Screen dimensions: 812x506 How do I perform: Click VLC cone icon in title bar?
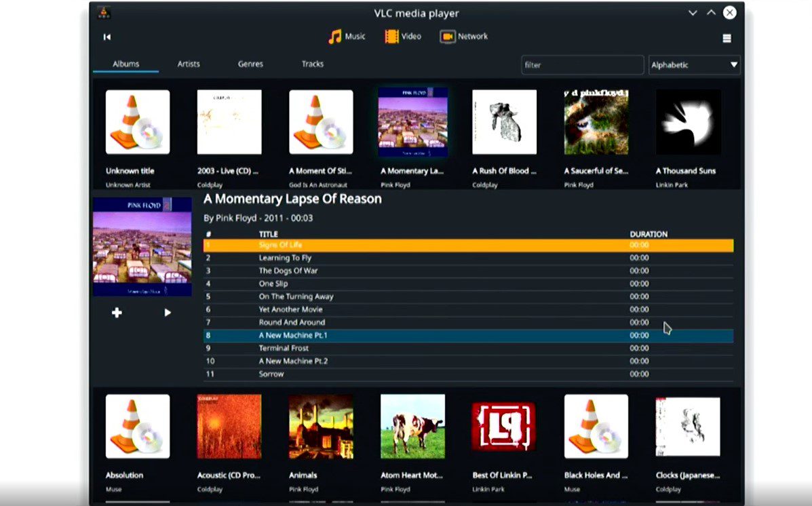tap(104, 13)
